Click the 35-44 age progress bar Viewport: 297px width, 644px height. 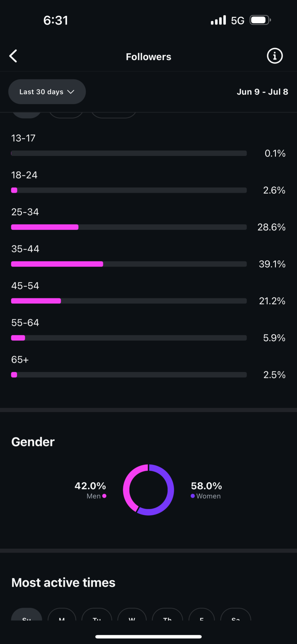coord(129,264)
